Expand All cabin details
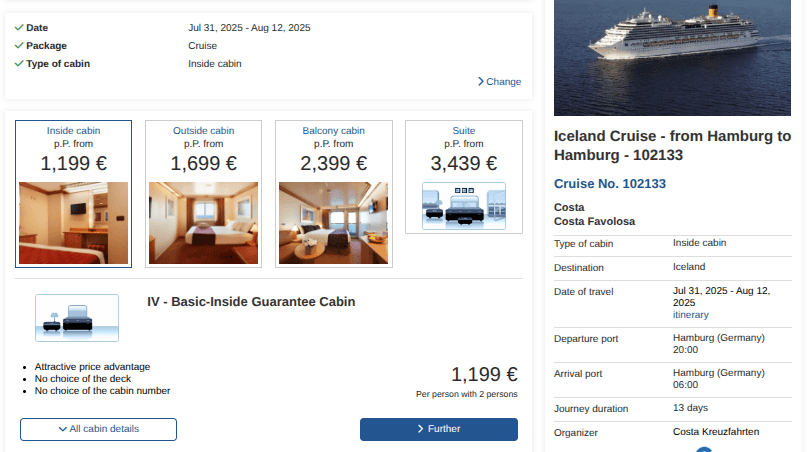The image size is (807, 452). [x=98, y=429]
